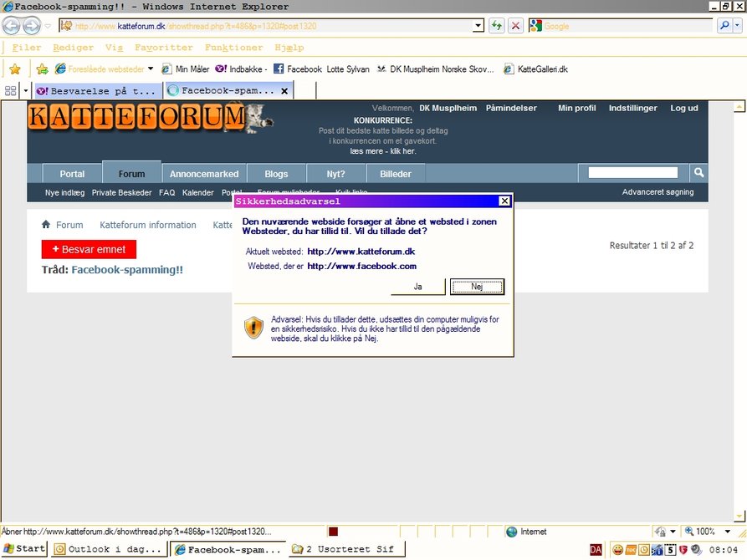Click the Katteforum logo

151,117
